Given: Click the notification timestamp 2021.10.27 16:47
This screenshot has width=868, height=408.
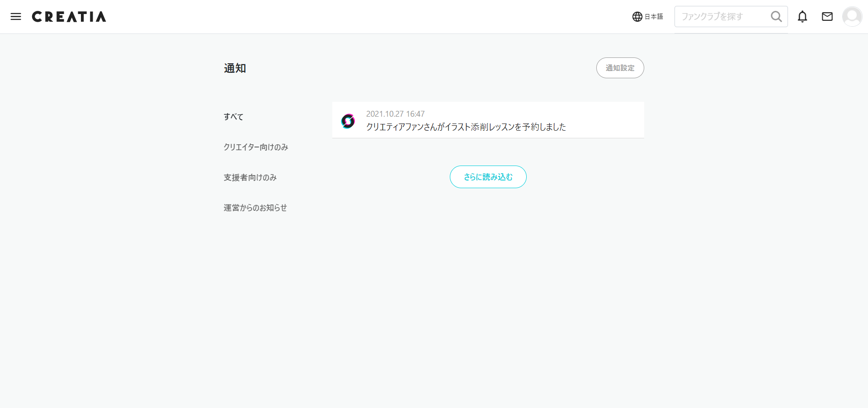Looking at the screenshot, I should (x=395, y=114).
